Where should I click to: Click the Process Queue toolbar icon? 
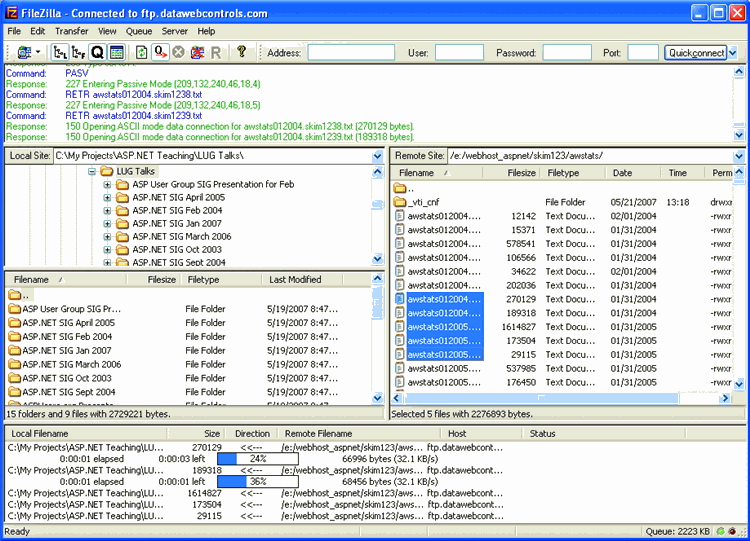[x=160, y=52]
